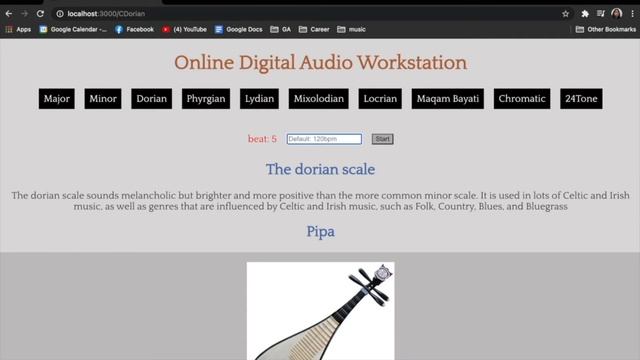The image size is (640, 360).
Task: Go back with browser back arrow
Action: click(9, 13)
